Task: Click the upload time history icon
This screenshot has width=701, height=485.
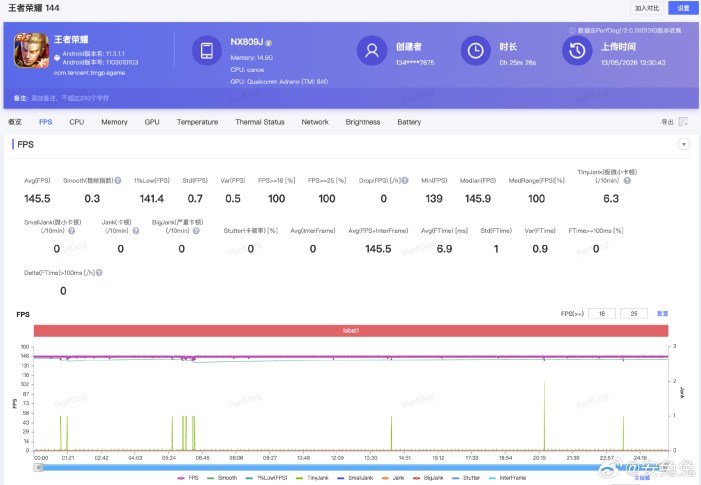Action: tap(577, 51)
